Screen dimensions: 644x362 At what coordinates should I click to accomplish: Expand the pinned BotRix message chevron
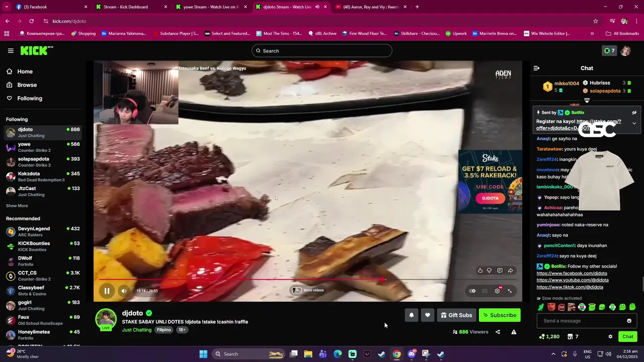point(634,123)
